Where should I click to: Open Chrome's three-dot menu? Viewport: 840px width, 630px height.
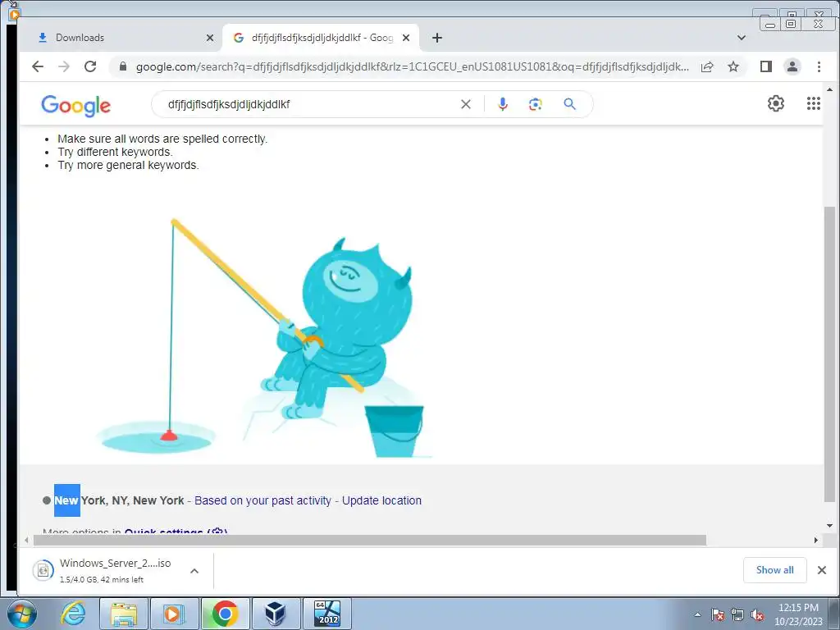(x=819, y=66)
